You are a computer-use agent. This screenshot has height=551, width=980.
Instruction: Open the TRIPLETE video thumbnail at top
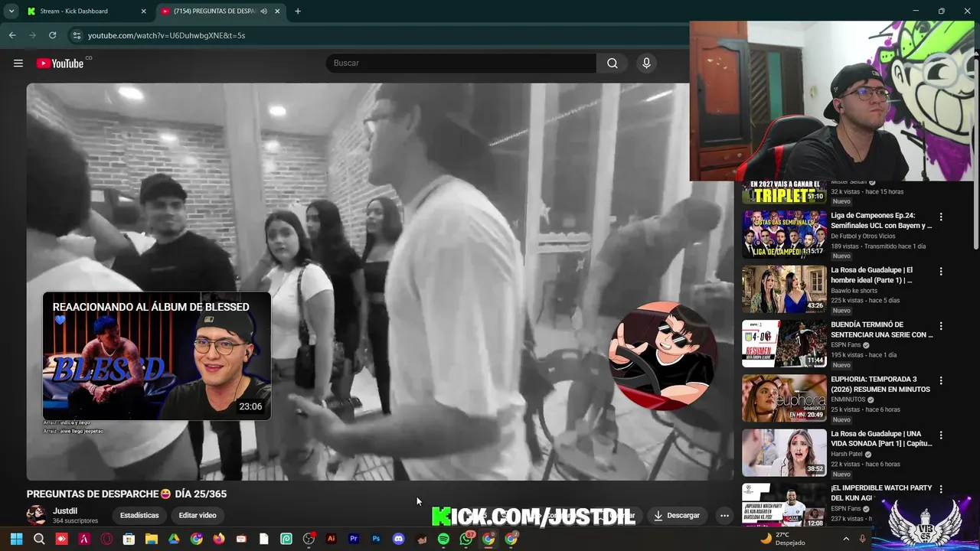784,192
